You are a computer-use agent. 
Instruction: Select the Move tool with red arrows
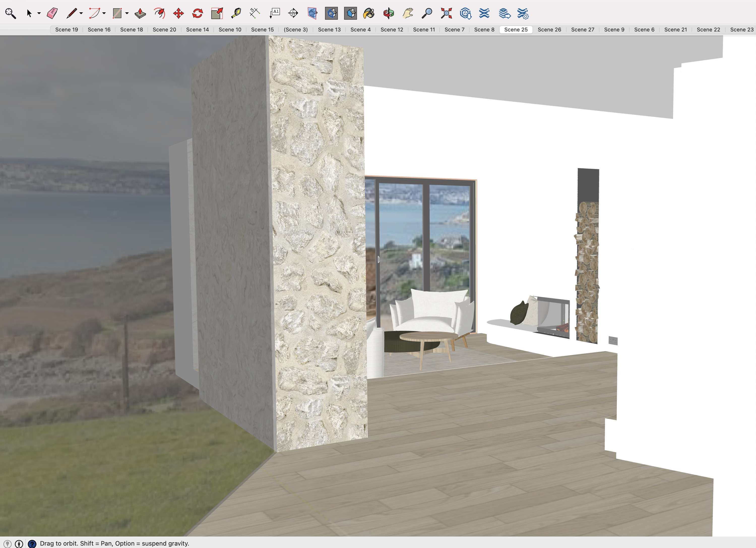tap(179, 13)
